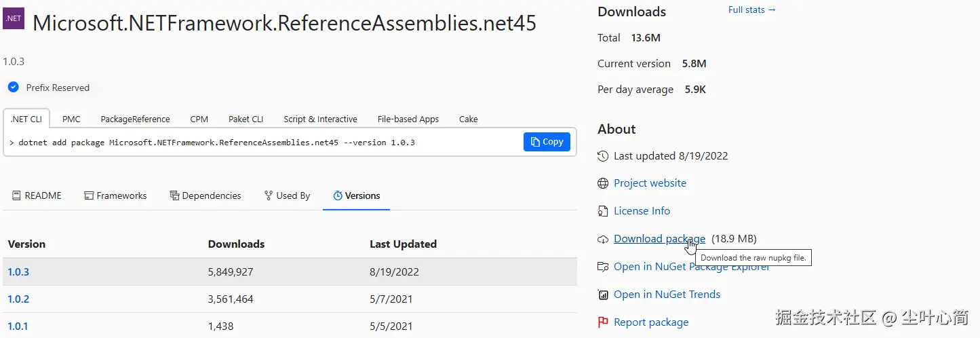This screenshot has height=338, width=980.
Task: Click the NuGet Trends chart icon
Action: point(603,295)
